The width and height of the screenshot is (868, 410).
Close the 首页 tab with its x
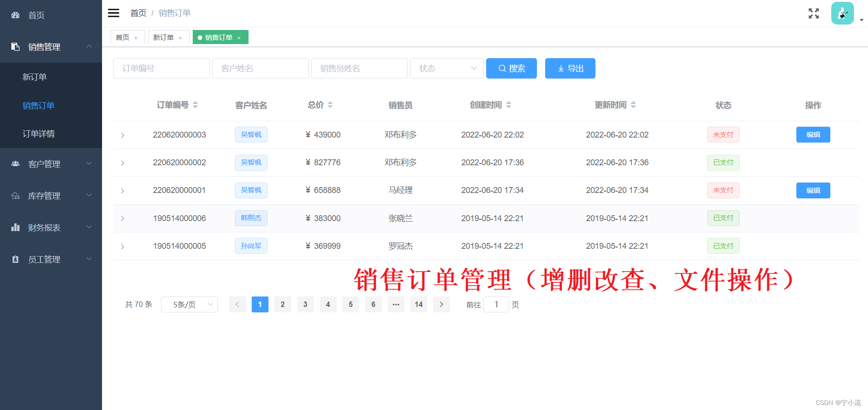point(136,38)
